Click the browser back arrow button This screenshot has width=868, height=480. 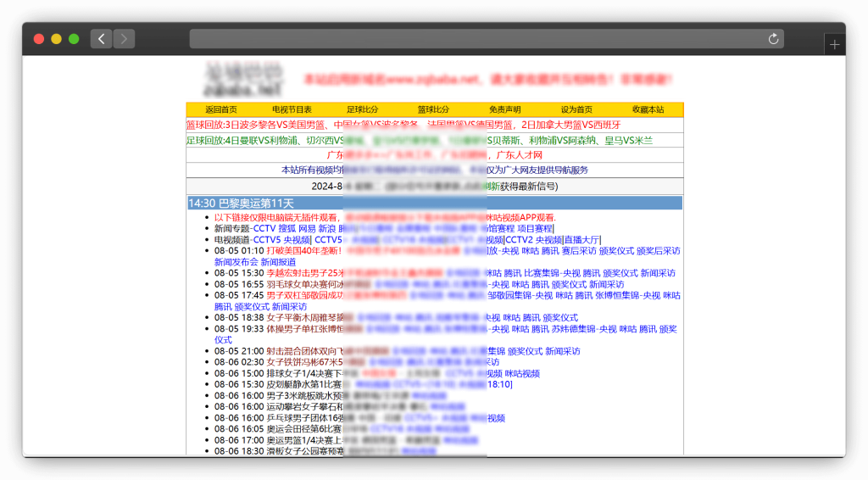pos(101,39)
